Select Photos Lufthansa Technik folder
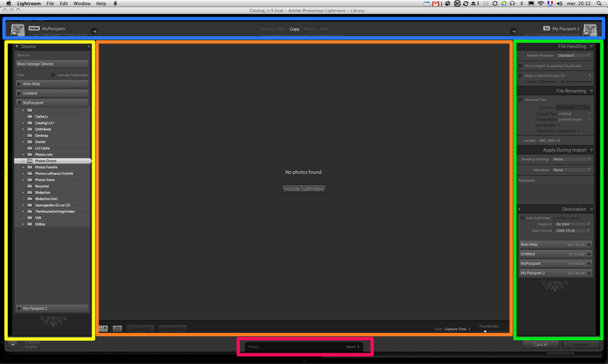Screen dimensions: 608x364 click(54, 173)
